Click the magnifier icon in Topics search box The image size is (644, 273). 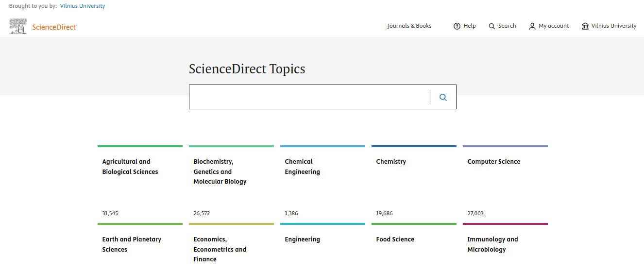tap(443, 97)
